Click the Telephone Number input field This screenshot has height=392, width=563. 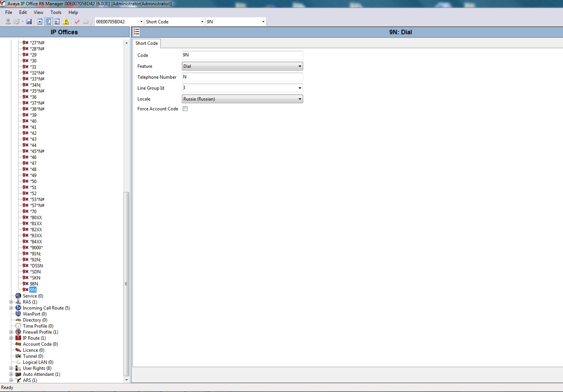[243, 77]
